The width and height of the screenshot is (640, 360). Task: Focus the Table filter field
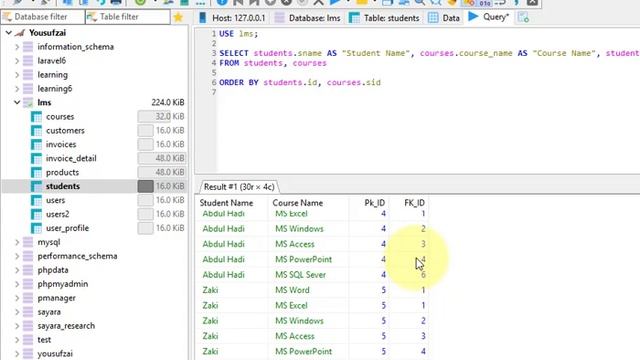pyautogui.click(x=128, y=17)
